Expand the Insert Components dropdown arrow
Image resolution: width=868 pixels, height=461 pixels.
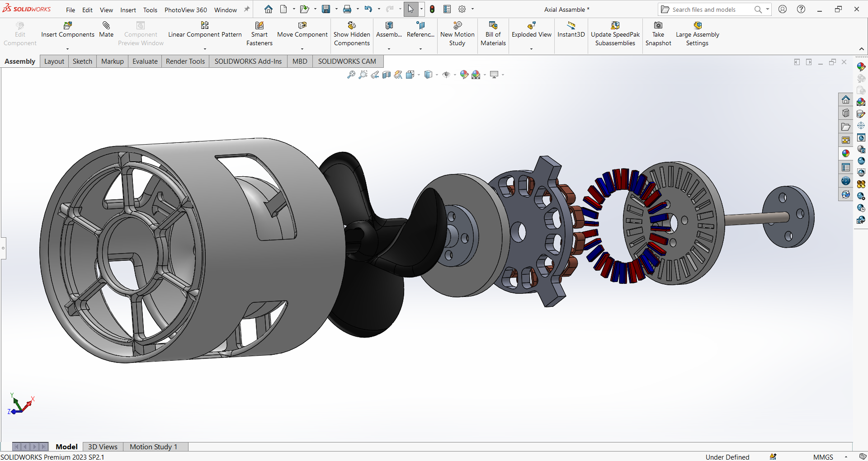(68, 49)
